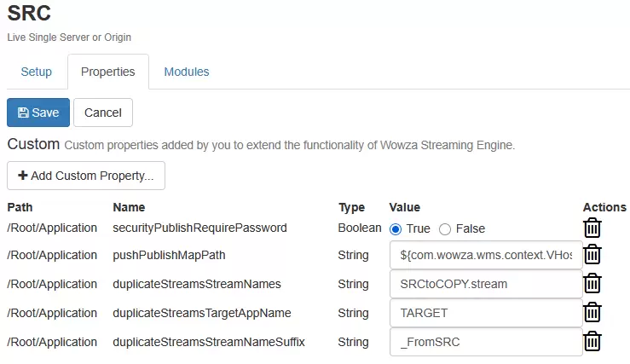Set securityPublishRequirePassword to True
This screenshot has width=630, height=364.
(x=396, y=229)
